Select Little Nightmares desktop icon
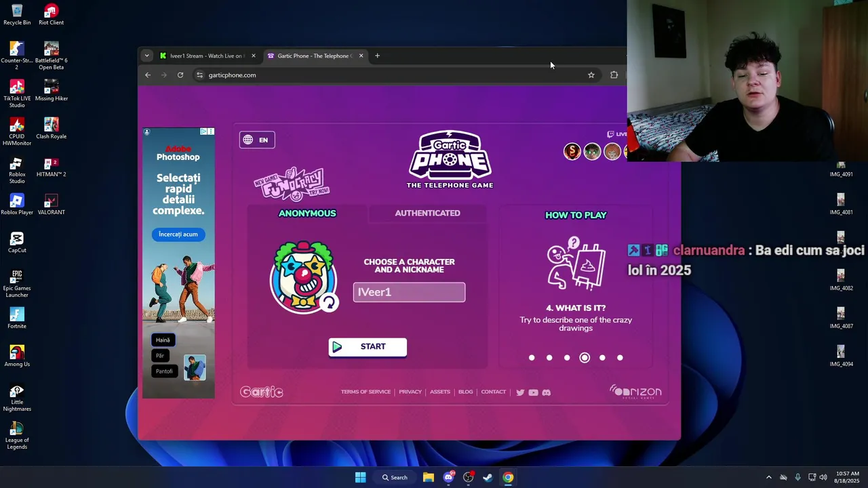The width and height of the screenshot is (868, 488). [x=17, y=399]
